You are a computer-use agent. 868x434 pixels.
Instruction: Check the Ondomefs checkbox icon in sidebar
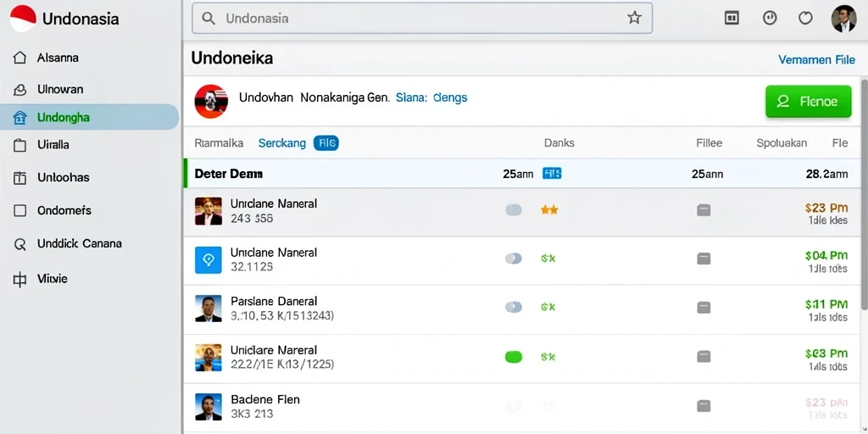click(x=19, y=211)
